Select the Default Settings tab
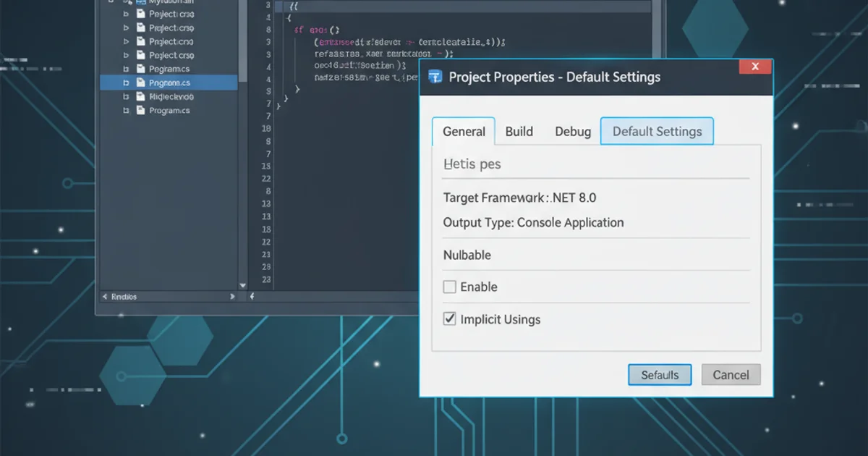868x456 pixels. 657,132
